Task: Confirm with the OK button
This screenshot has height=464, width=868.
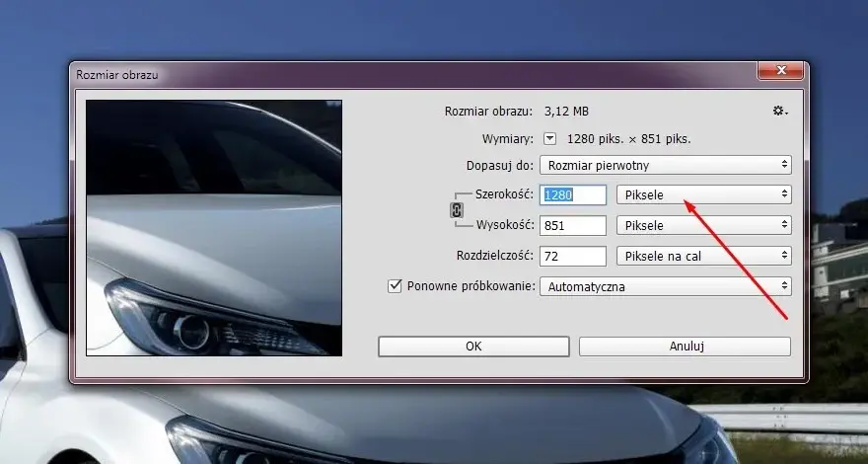Action: pyautogui.click(x=473, y=347)
